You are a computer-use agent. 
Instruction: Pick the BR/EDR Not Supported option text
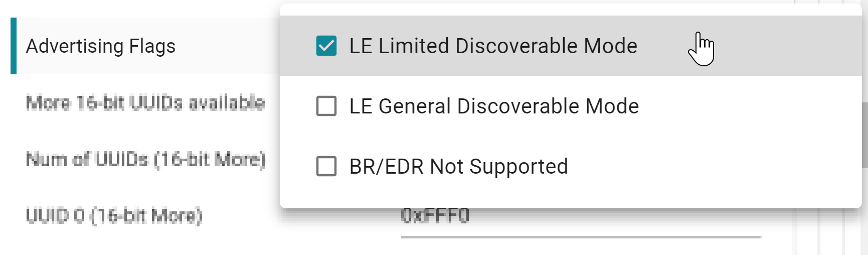pyautogui.click(x=458, y=166)
